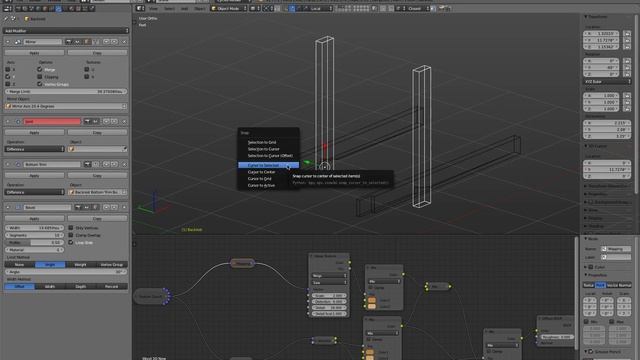This screenshot has height=360, width=640.
Task: Open Operation dropdown of red-named modifier
Action: click(34, 149)
